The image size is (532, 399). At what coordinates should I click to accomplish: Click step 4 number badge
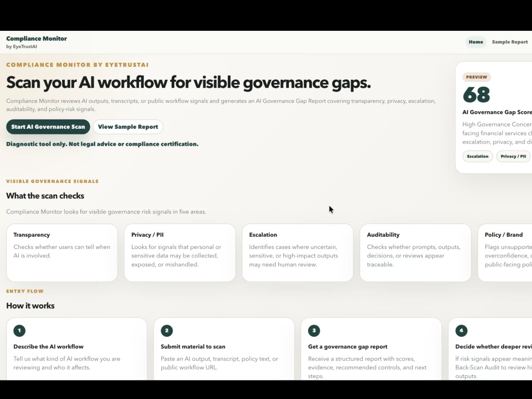(x=461, y=330)
